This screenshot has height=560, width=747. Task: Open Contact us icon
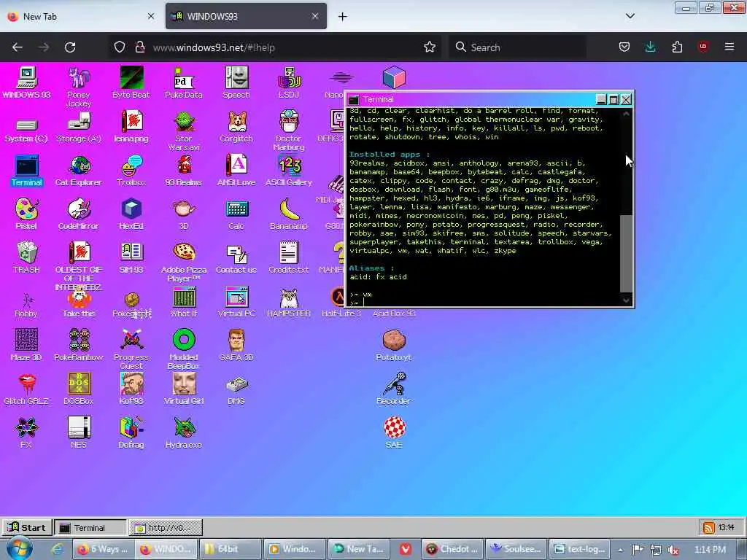click(x=236, y=257)
